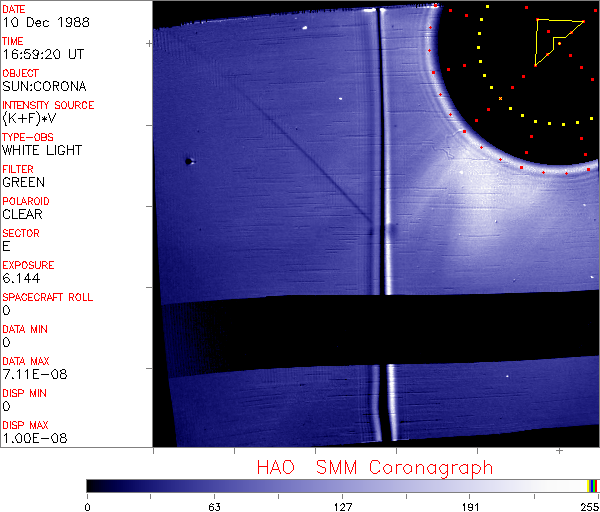Click the POLAROID value CLEAR
The image size is (600, 512).
pyautogui.click(x=23, y=214)
